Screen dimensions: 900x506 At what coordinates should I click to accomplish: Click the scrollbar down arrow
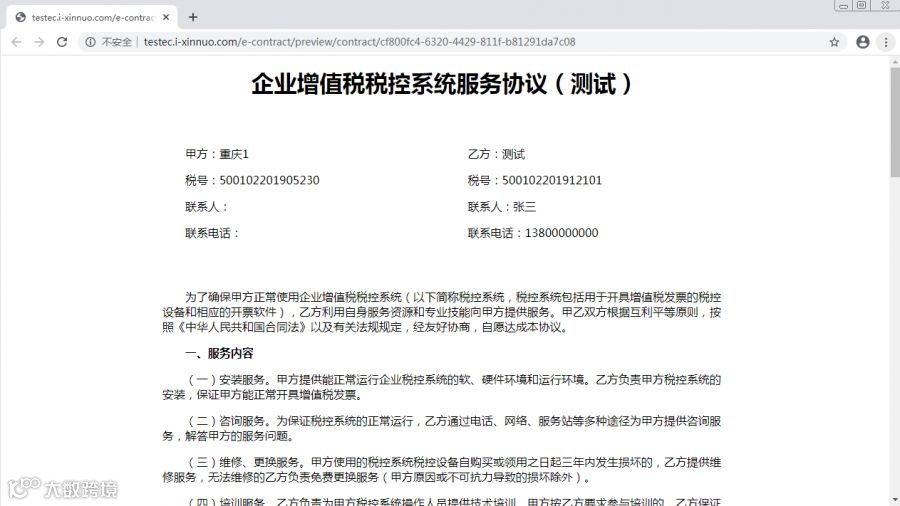895,501
